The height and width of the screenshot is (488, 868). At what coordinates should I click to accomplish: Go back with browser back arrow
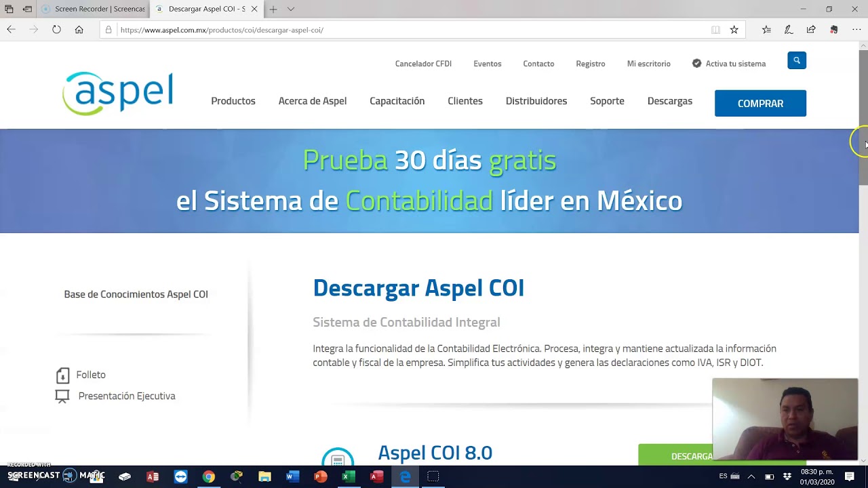click(x=11, y=30)
